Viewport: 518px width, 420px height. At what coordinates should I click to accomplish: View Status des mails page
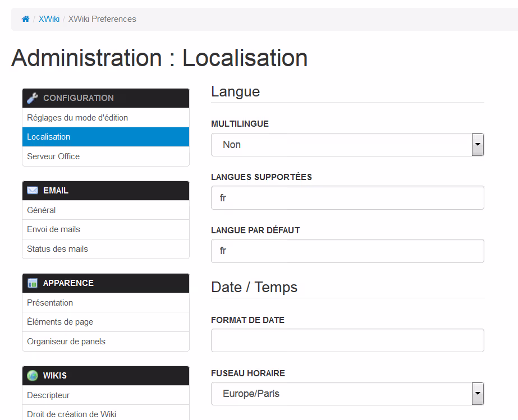(x=57, y=249)
